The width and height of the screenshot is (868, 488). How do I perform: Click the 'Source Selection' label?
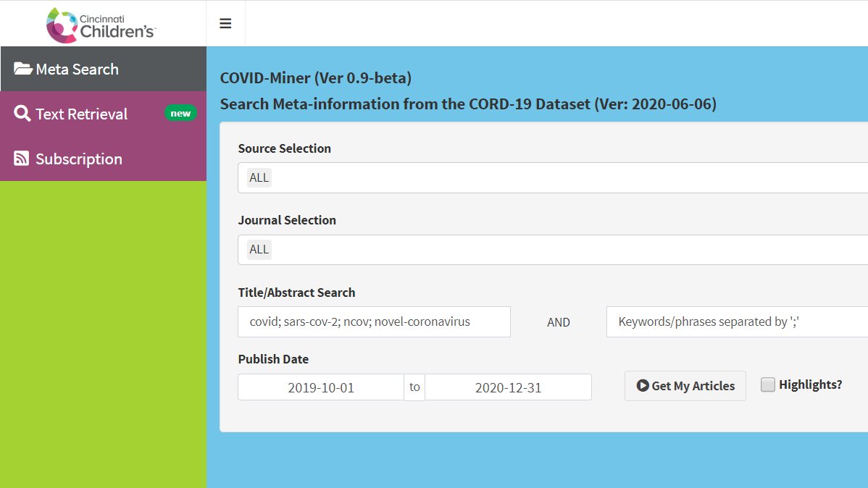tap(285, 148)
